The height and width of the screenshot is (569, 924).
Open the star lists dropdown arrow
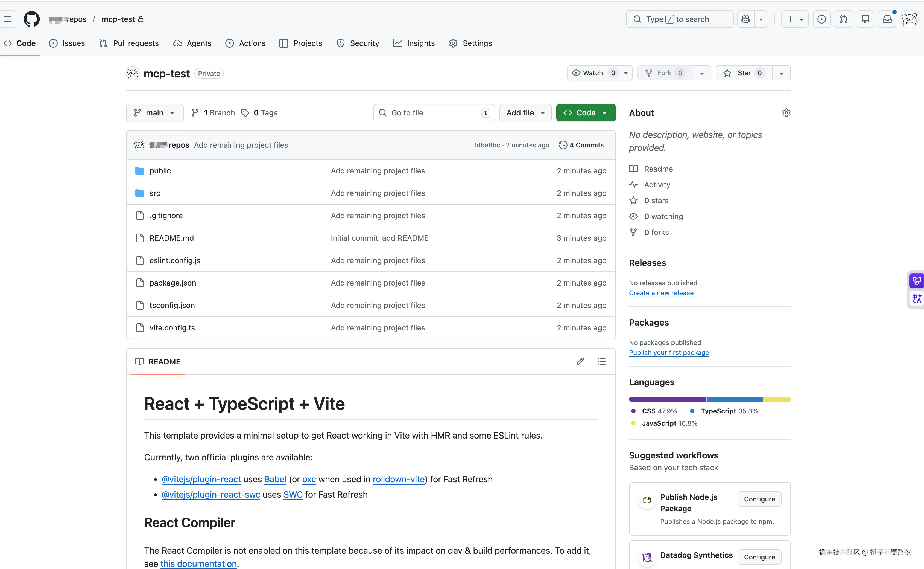tap(782, 73)
